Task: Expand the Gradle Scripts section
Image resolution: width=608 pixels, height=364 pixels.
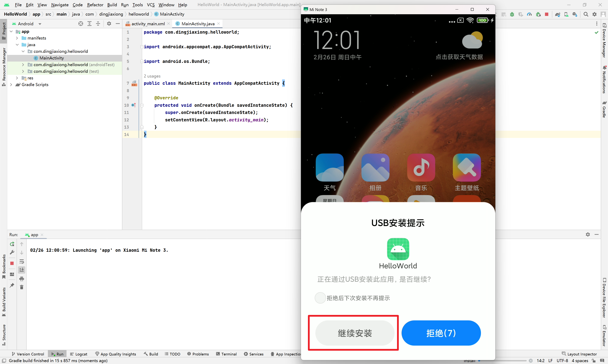Action: click(12, 85)
